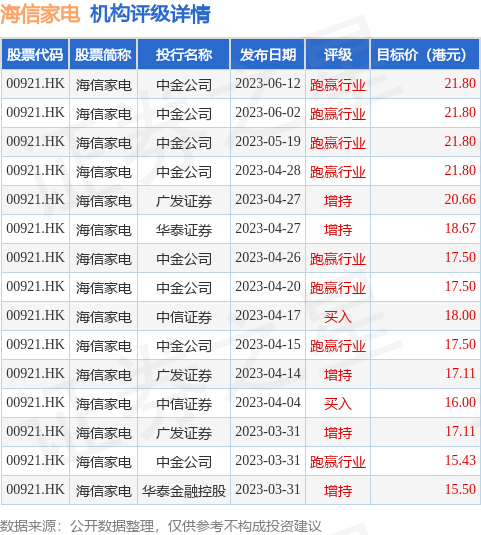Click the 目标价(港元) column header
Screen dimensions: 481x535
425,55
